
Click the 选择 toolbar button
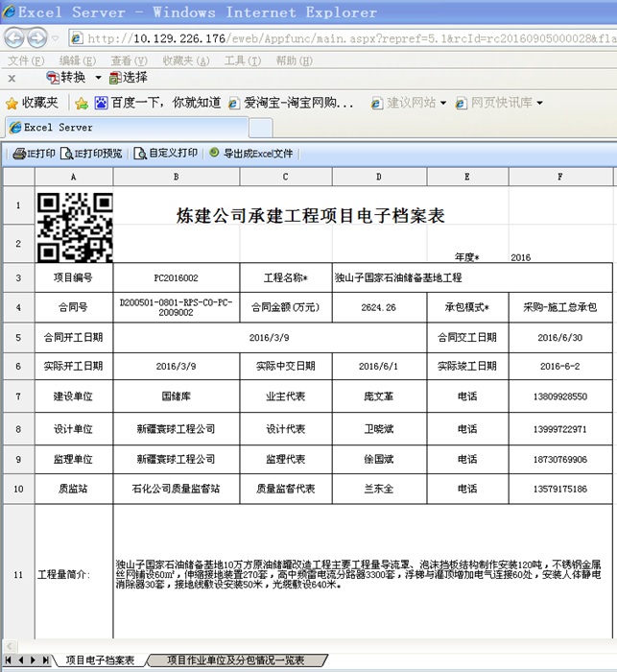pos(129,78)
